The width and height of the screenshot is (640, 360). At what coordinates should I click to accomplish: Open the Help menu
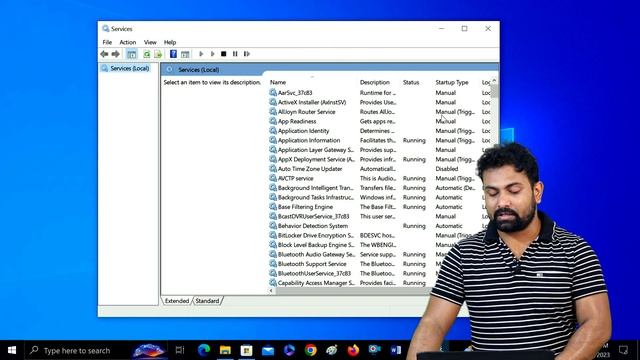[170, 42]
